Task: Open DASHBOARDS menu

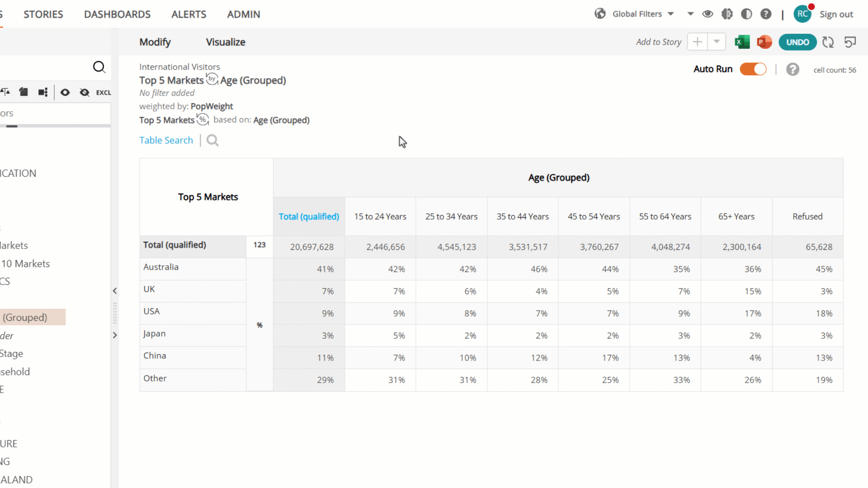Action: [117, 14]
